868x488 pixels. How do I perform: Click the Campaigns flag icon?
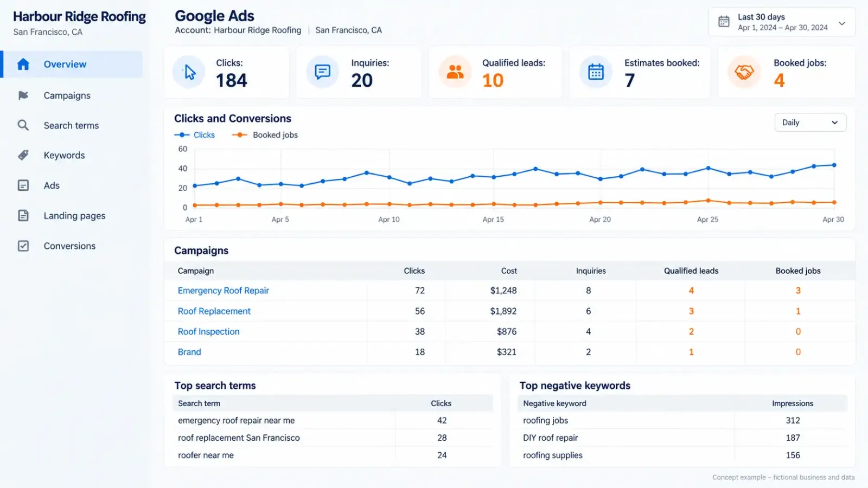click(23, 95)
